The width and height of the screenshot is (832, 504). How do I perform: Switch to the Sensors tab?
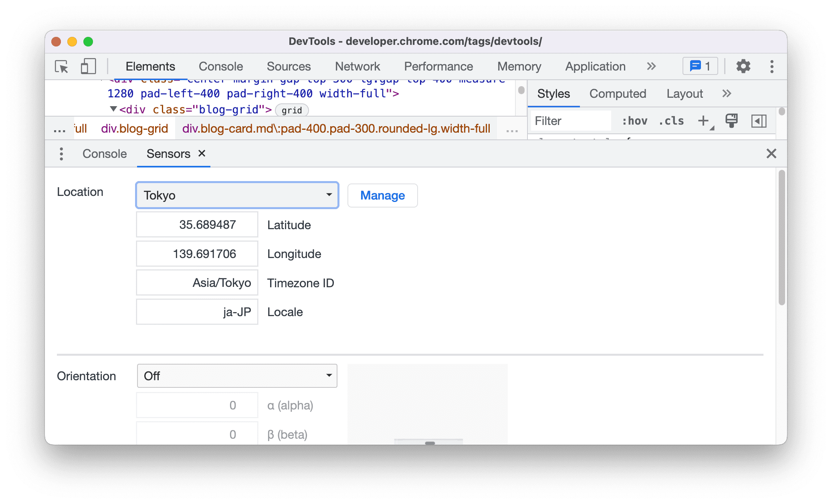pyautogui.click(x=168, y=153)
